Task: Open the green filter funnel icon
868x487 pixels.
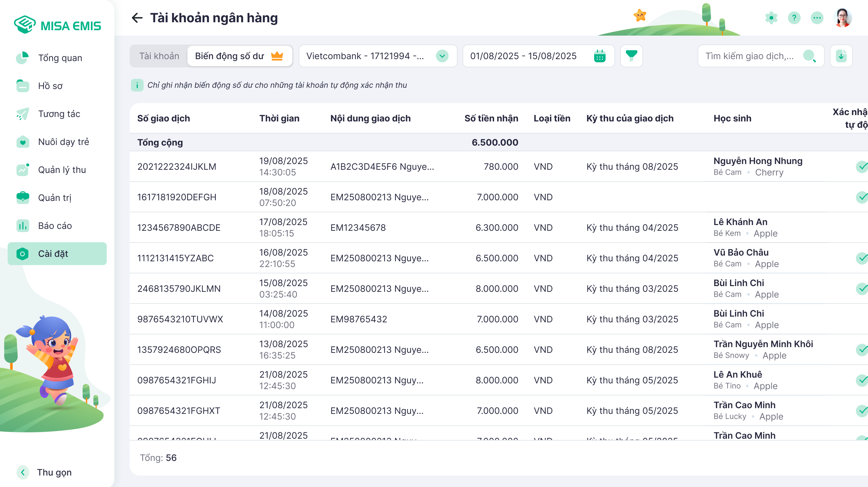Action: coord(631,56)
